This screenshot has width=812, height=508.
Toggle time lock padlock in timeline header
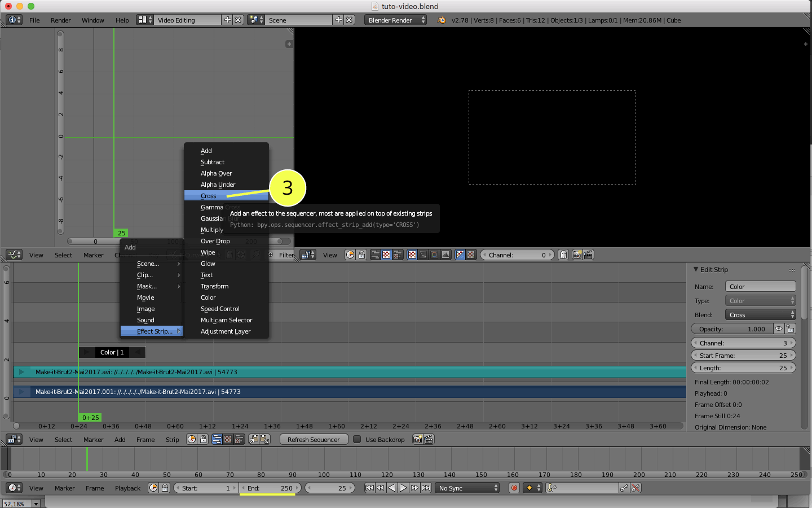click(165, 488)
